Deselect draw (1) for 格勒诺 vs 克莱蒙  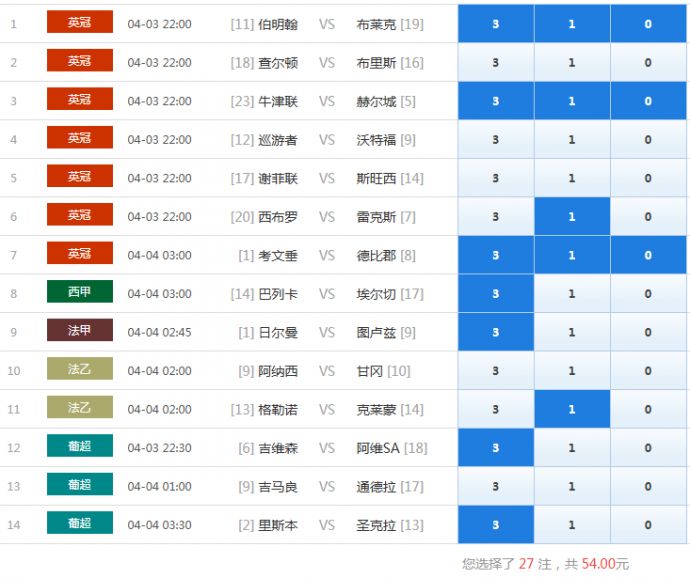pyautogui.click(x=572, y=409)
